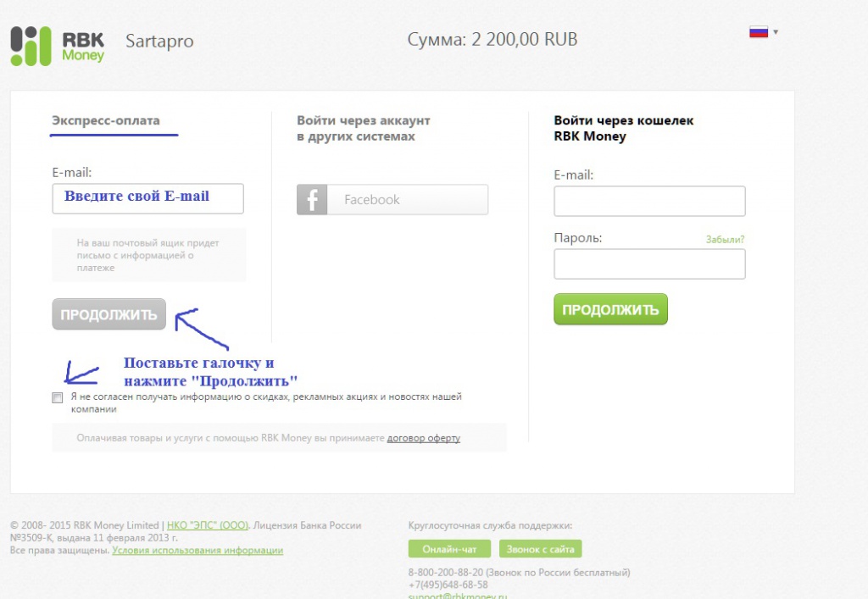Click 'Войти через аккаунт в других системах' heading

363,128
